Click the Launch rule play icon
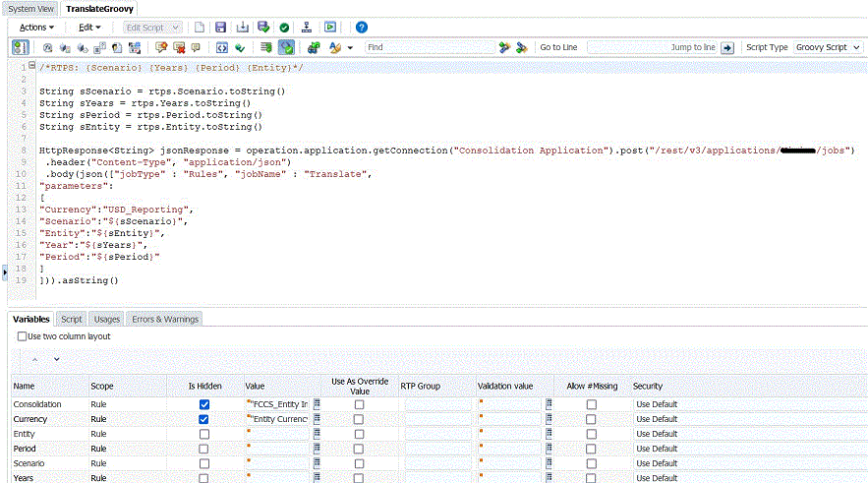The image size is (868, 483). [331, 28]
